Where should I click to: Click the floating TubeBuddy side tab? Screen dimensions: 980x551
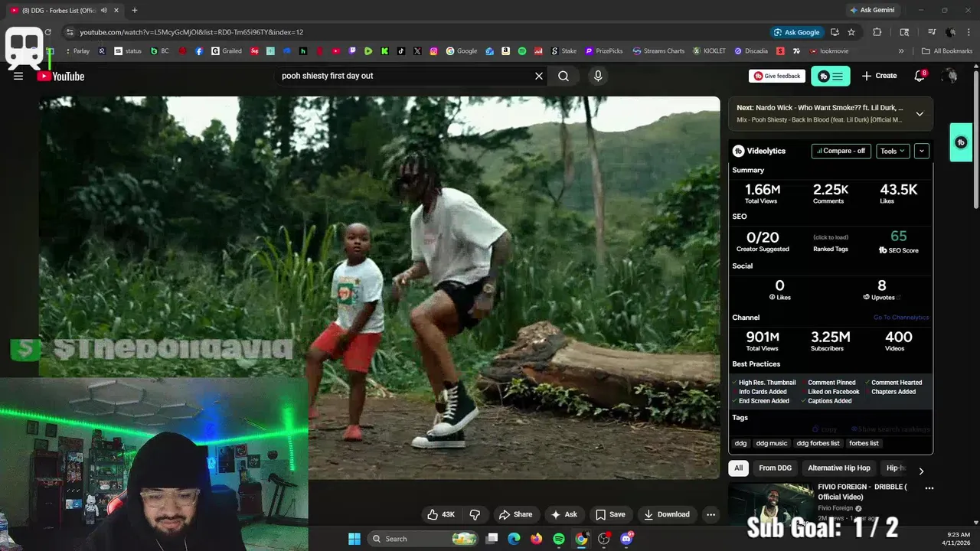click(x=961, y=142)
